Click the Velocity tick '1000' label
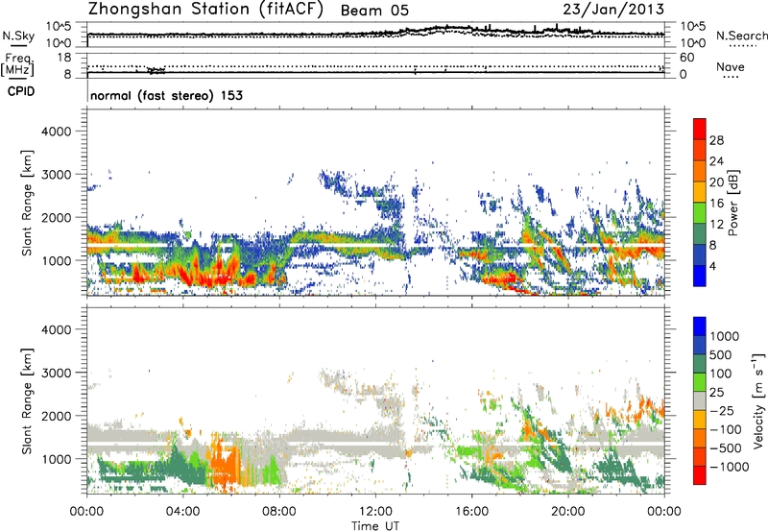Viewport: 768px width, 532px height. point(725,336)
